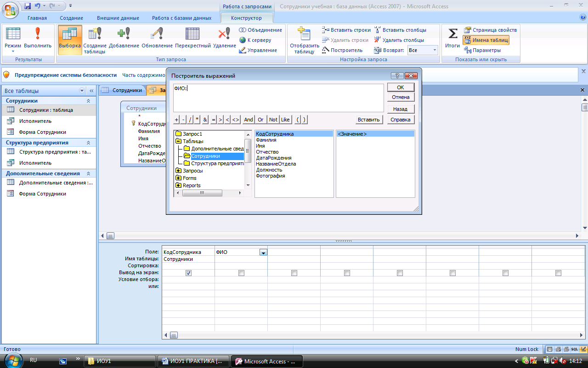This screenshot has width=588, height=368.
Task: Toggle Вывод на экран for КодСотрудника
Action: [x=188, y=273]
